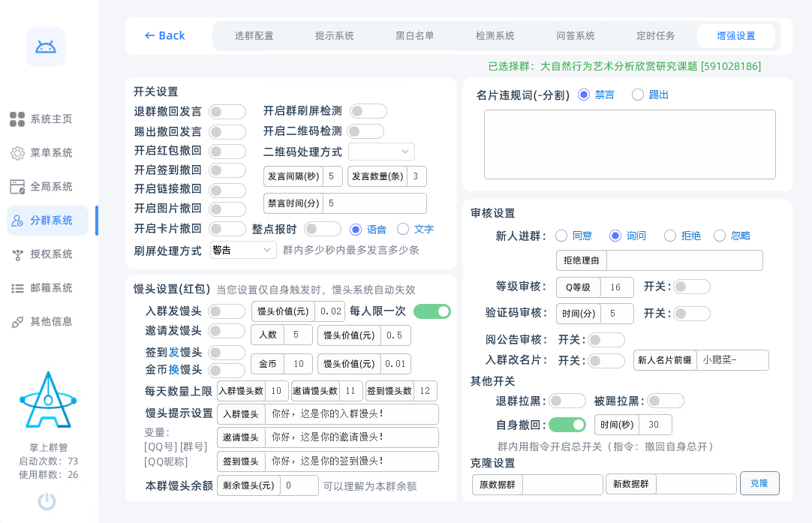Open 其他信息 link icon
The width and height of the screenshot is (812, 523).
[17, 322]
